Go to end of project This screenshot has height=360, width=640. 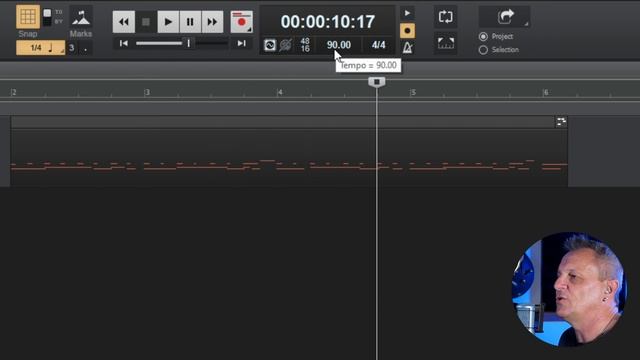click(x=242, y=43)
